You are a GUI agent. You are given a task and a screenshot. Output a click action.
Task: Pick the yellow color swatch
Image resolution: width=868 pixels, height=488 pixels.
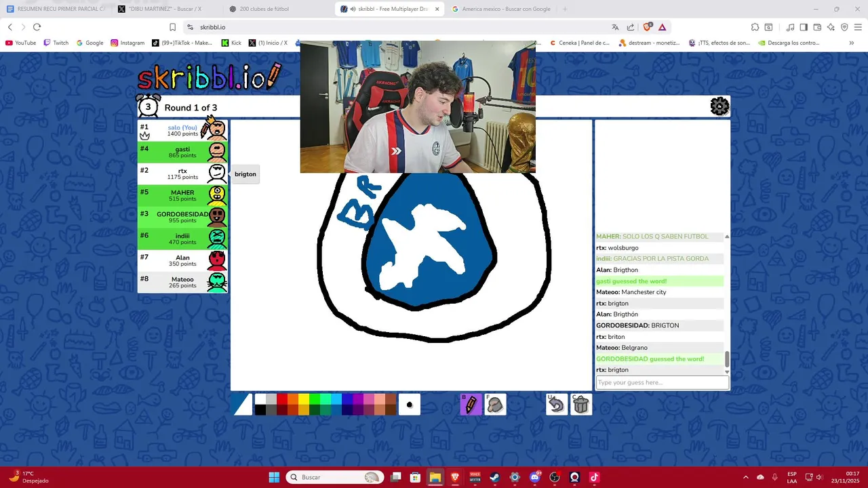click(304, 399)
